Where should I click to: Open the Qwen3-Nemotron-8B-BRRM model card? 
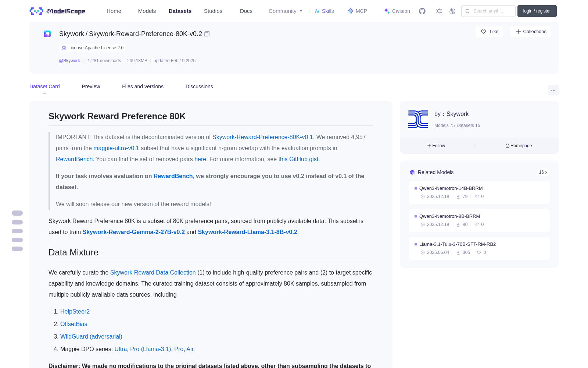tap(479, 220)
